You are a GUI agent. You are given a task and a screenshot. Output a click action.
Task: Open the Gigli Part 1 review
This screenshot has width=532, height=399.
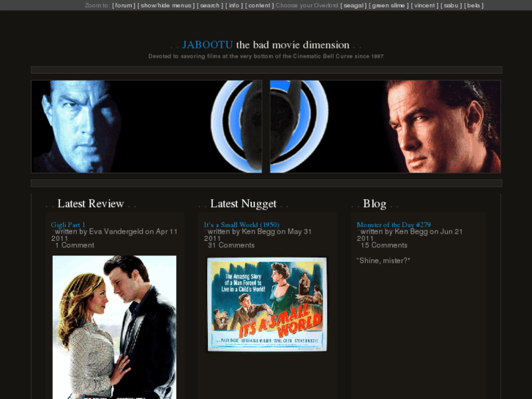[68, 225]
